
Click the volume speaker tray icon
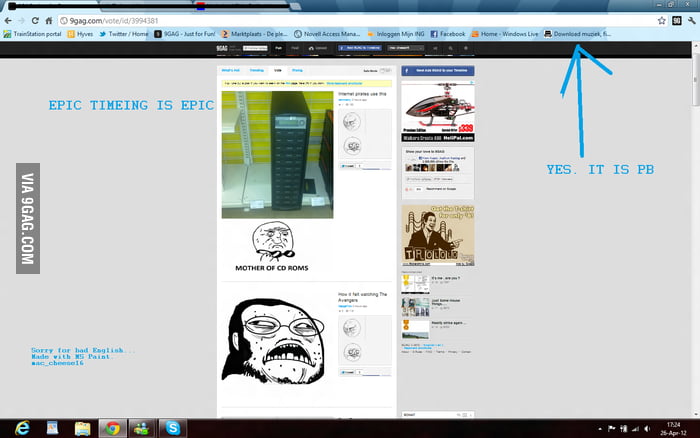[x=647, y=429]
